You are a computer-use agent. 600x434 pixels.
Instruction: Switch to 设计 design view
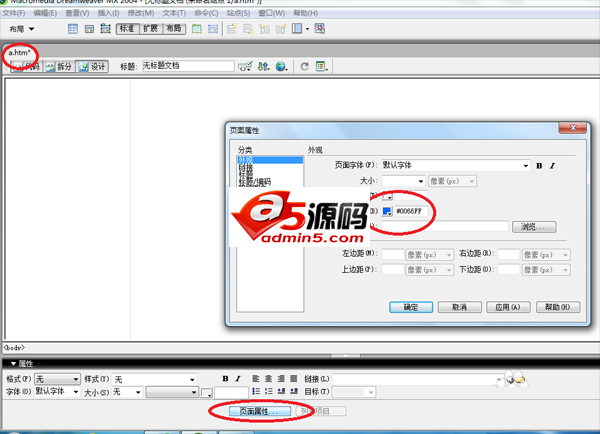[x=92, y=67]
